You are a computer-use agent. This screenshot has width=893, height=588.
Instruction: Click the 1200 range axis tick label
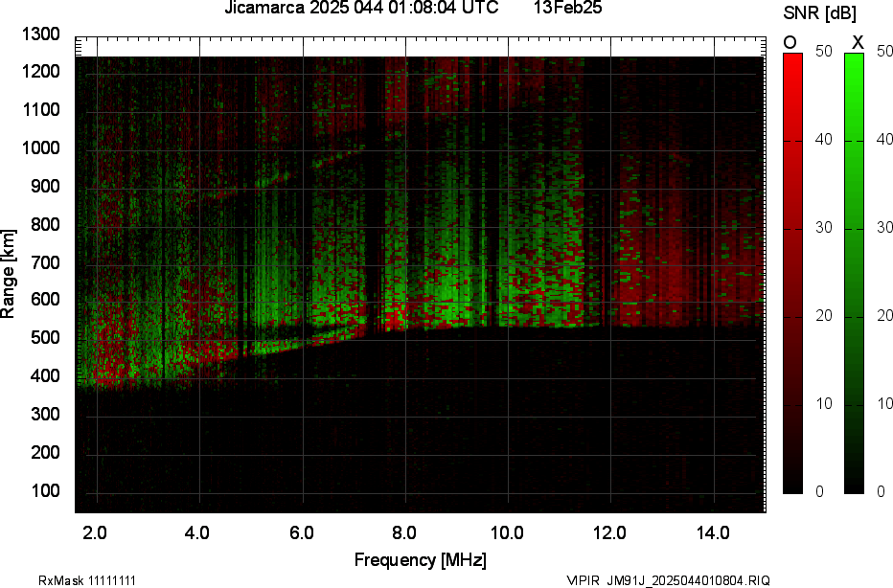pyautogui.click(x=40, y=71)
